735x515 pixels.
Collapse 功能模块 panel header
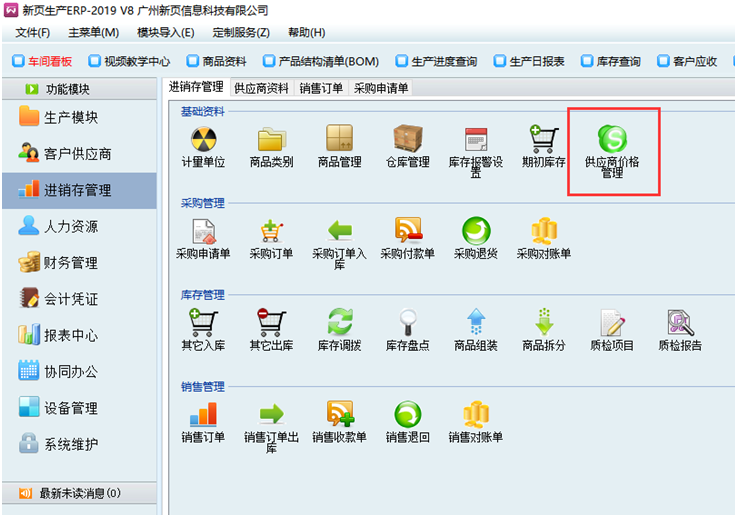(78, 89)
